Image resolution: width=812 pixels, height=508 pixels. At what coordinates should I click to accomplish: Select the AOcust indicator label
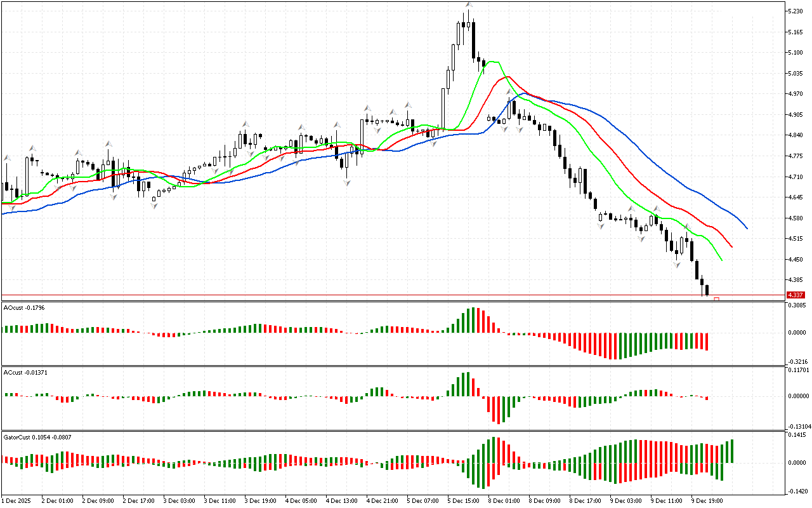pos(22,307)
